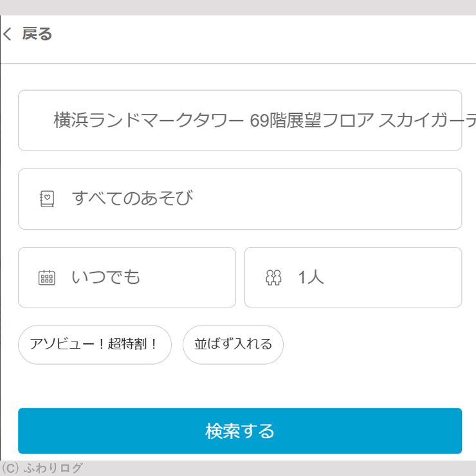
Task: Toggle the アソビュー！超特割！ filter chip
Action: click(95, 344)
